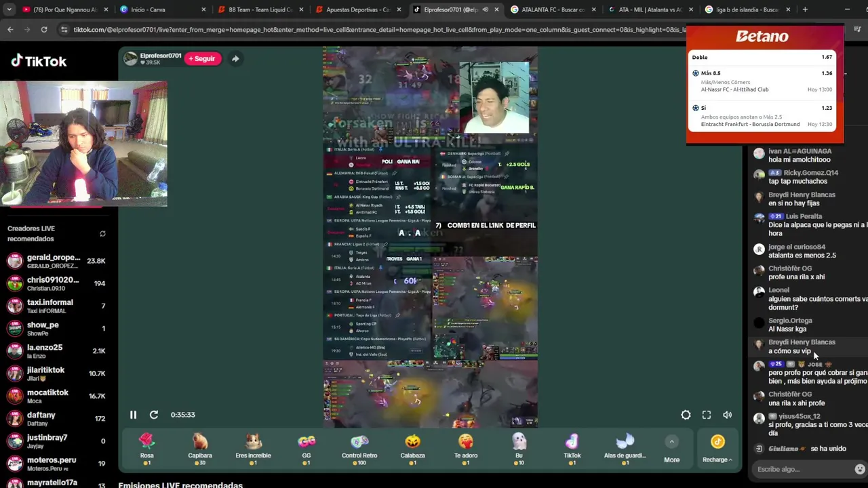Reload the live stream with refresh icon

click(x=154, y=415)
